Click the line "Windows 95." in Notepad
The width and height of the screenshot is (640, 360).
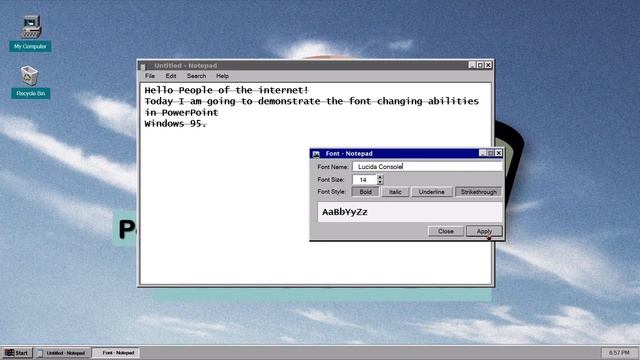point(175,124)
